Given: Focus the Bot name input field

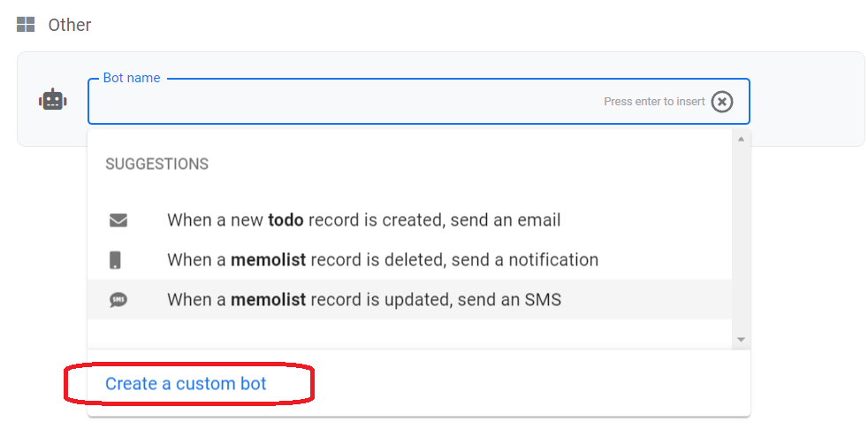Looking at the screenshot, I should (345, 102).
